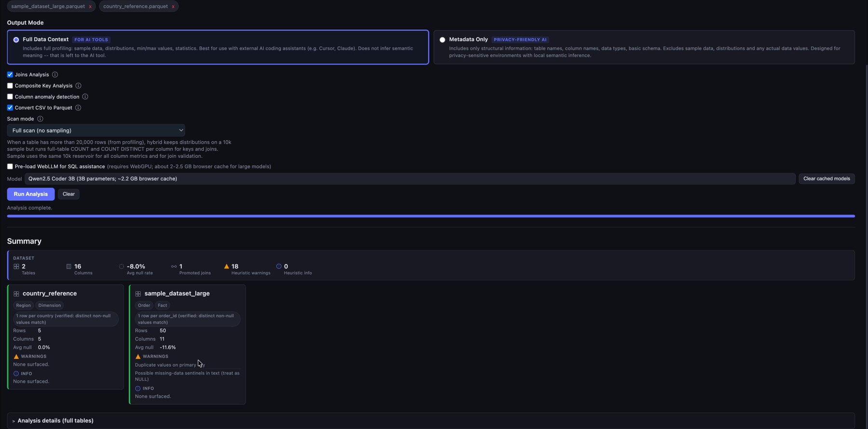Click the '1 row per order_id' grain badge
Screen dimensions: 868x429
coord(188,319)
